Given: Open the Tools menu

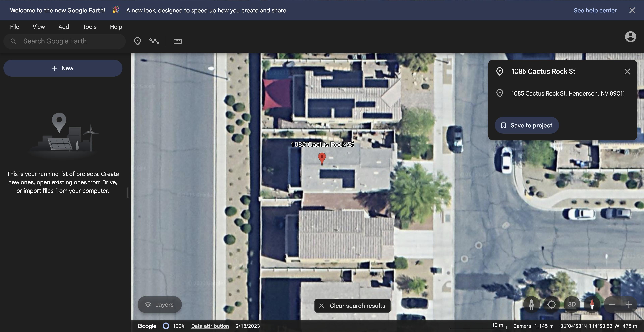Looking at the screenshot, I should 90,27.
